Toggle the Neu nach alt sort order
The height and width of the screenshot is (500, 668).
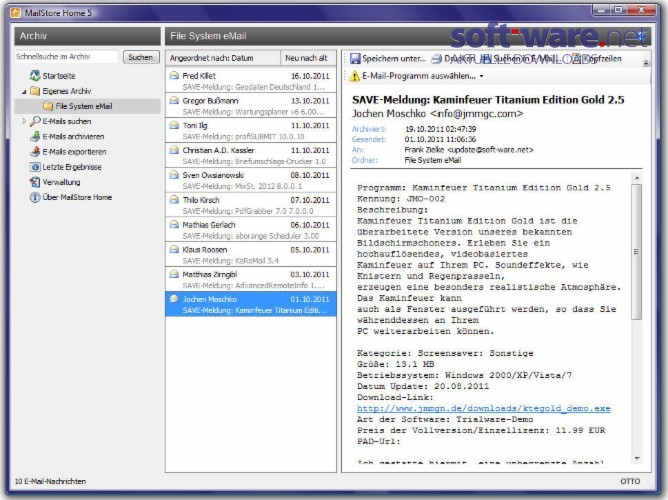coord(307,58)
